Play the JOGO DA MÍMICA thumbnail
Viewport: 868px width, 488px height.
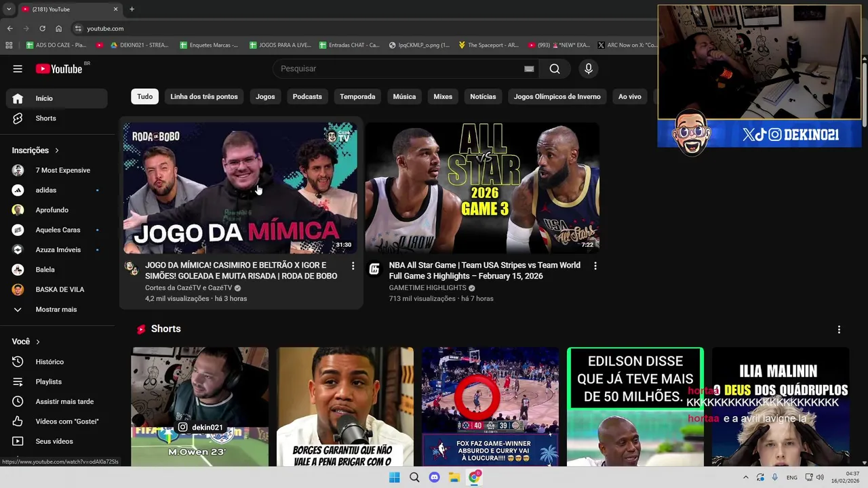[x=240, y=188]
